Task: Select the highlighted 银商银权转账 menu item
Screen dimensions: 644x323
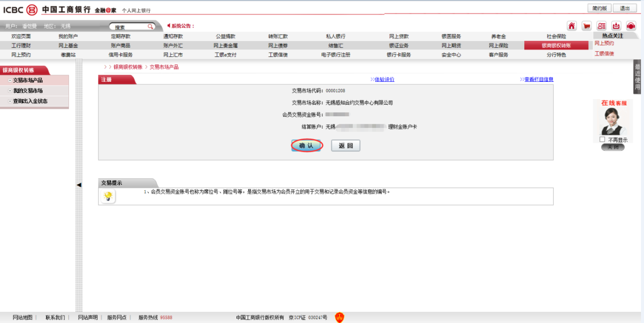Action: coord(556,46)
